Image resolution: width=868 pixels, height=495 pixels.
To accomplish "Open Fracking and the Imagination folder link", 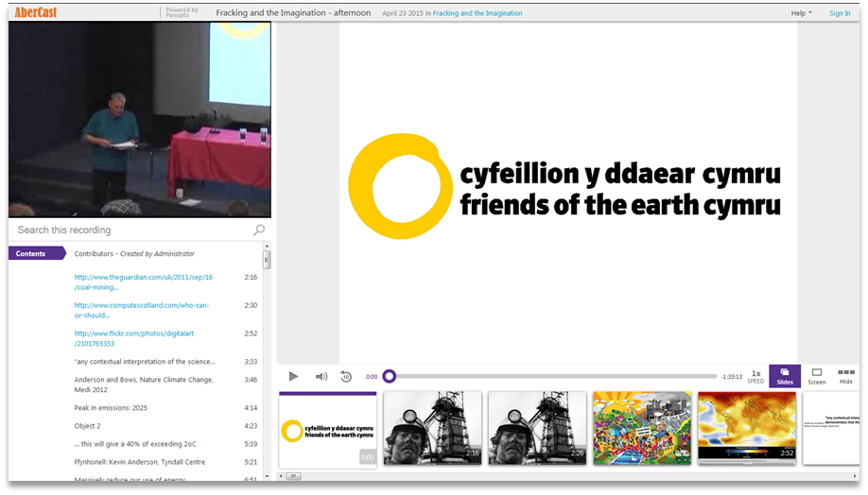I will [x=477, y=13].
